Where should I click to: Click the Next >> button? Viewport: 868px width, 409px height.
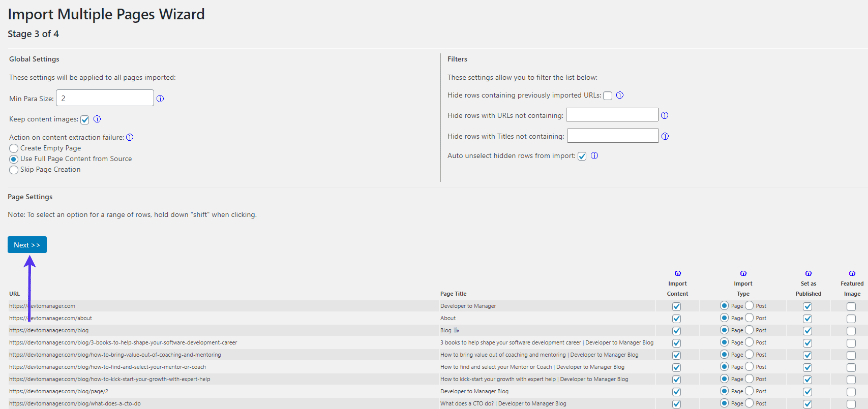point(27,245)
